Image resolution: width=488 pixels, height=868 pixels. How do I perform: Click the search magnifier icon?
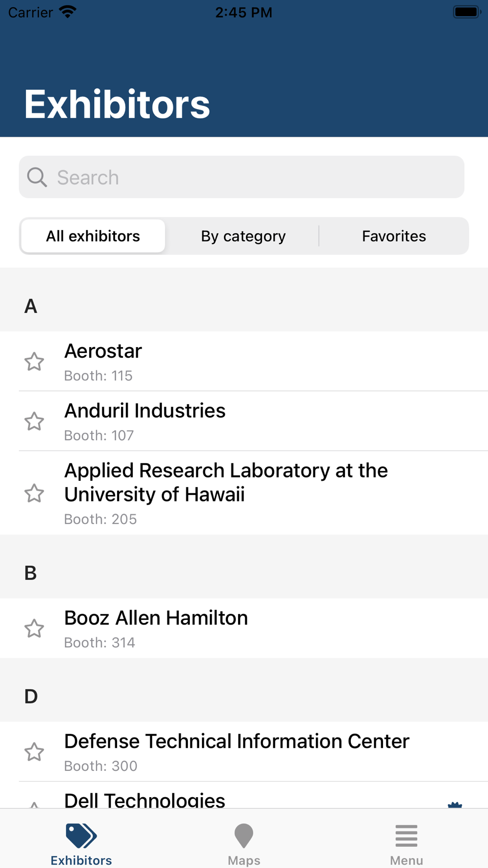point(37,177)
